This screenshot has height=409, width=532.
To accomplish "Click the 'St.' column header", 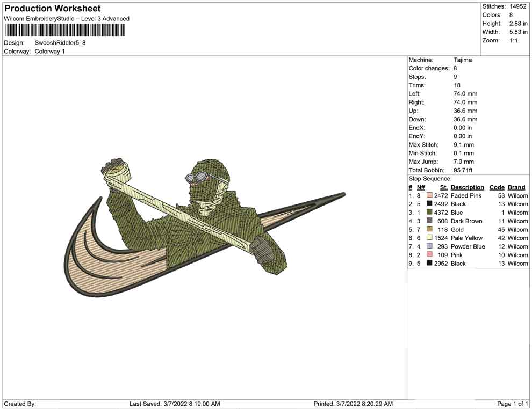I will (x=444, y=187).
